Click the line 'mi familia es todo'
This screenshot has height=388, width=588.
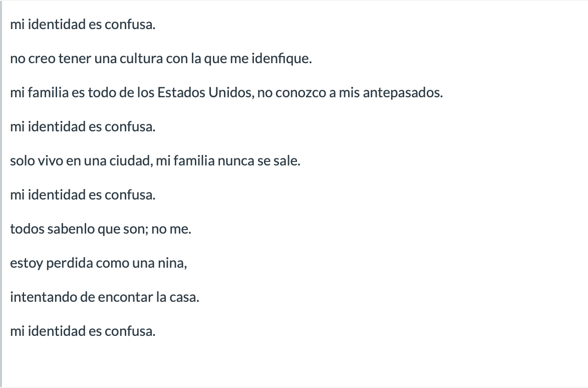click(x=226, y=93)
